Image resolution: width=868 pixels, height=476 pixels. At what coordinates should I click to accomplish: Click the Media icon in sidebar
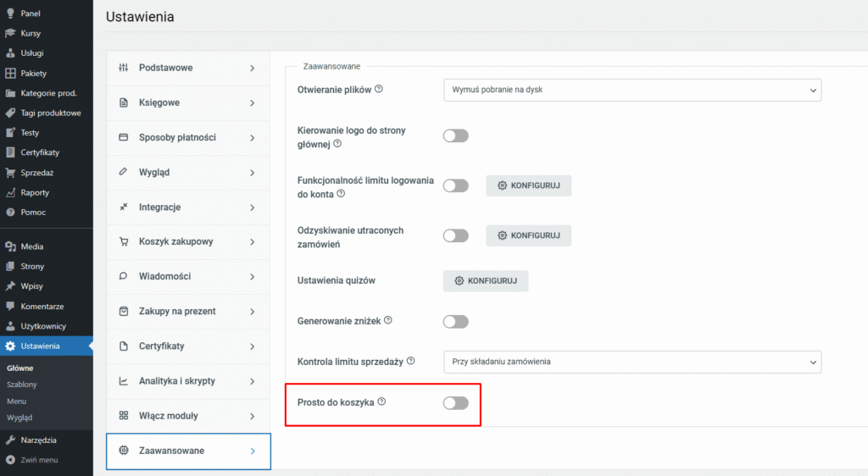click(10, 246)
